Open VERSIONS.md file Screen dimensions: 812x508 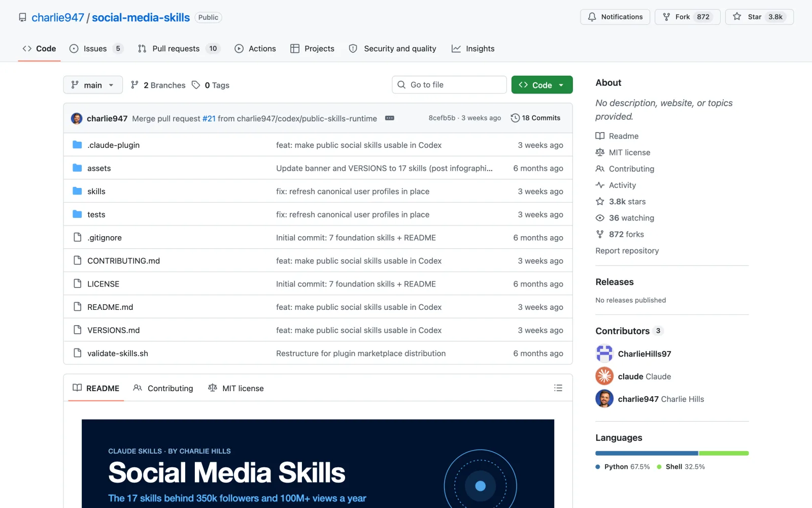(113, 330)
